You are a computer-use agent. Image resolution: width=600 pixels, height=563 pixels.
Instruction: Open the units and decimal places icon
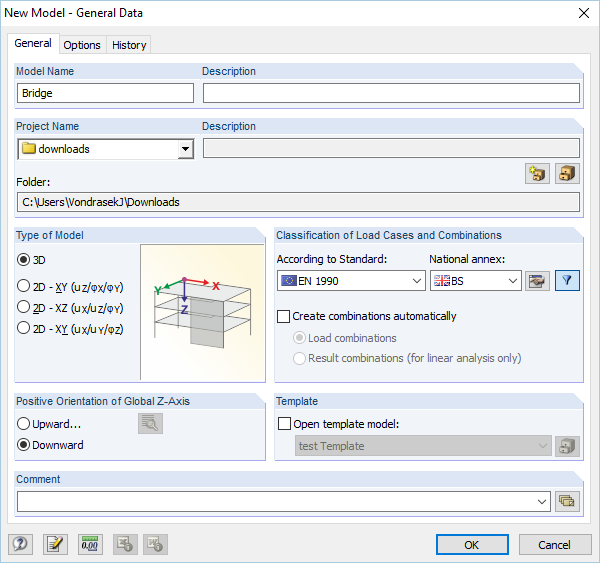click(x=90, y=544)
